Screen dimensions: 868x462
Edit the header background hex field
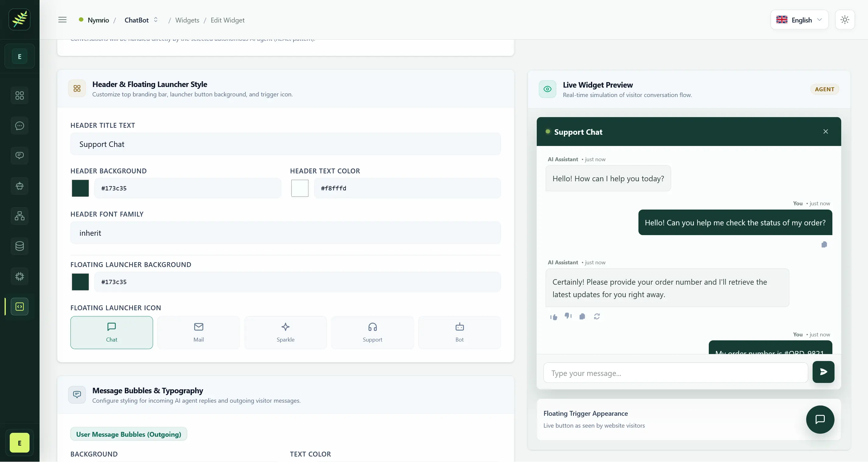pyautogui.click(x=188, y=188)
